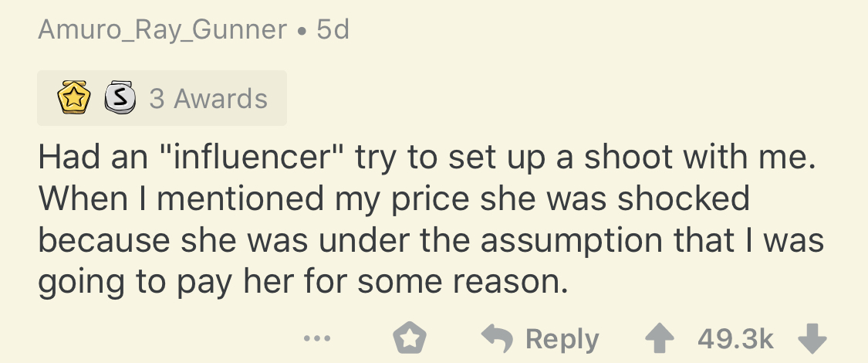The width and height of the screenshot is (868, 363).
Task: Click the curved reply arrow icon
Action: tap(496, 339)
